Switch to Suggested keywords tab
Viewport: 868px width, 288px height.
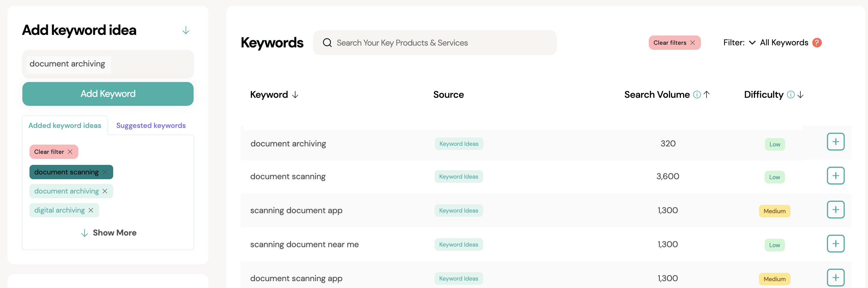(151, 126)
